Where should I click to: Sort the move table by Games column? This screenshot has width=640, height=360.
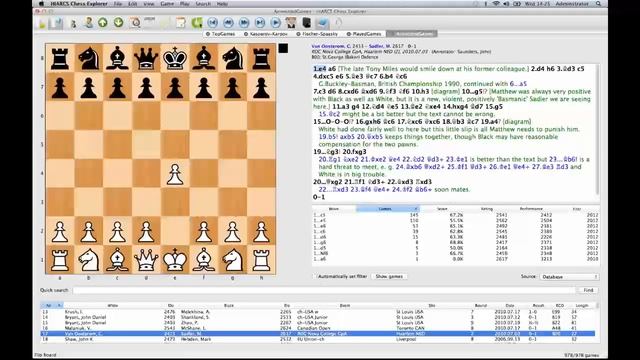(387, 209)
